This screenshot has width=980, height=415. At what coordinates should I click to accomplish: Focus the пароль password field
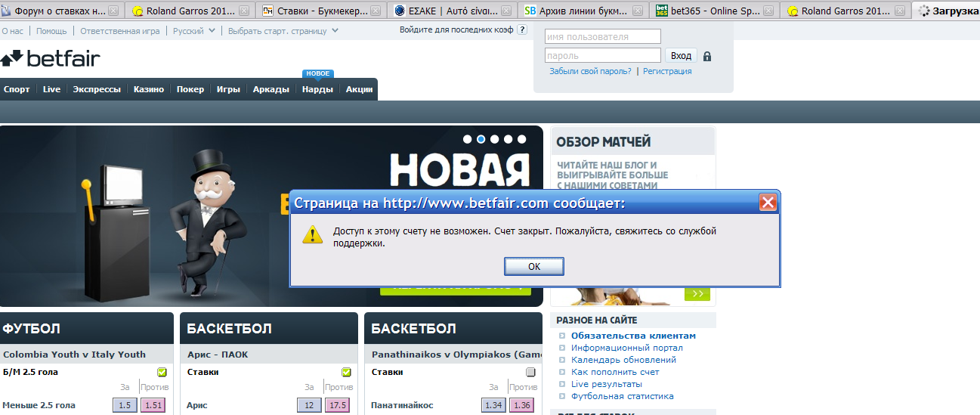[603, 55]
